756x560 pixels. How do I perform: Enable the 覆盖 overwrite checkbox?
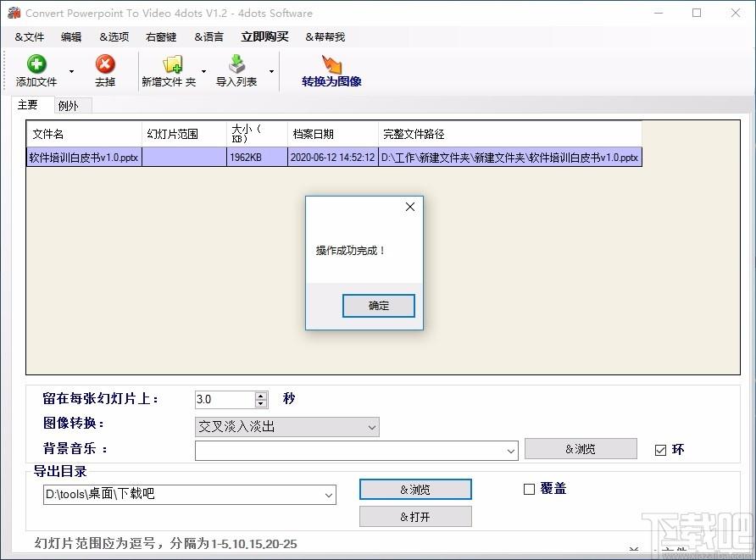(530, 489)
